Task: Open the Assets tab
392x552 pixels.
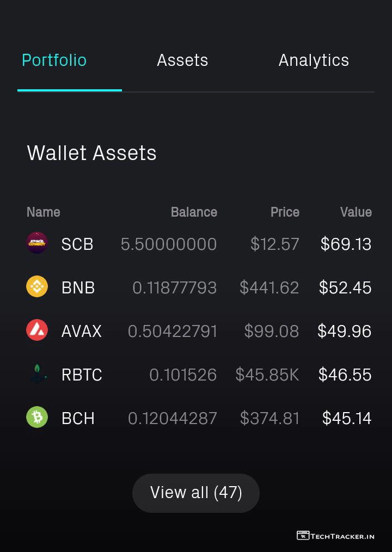Action: (182, 60)
